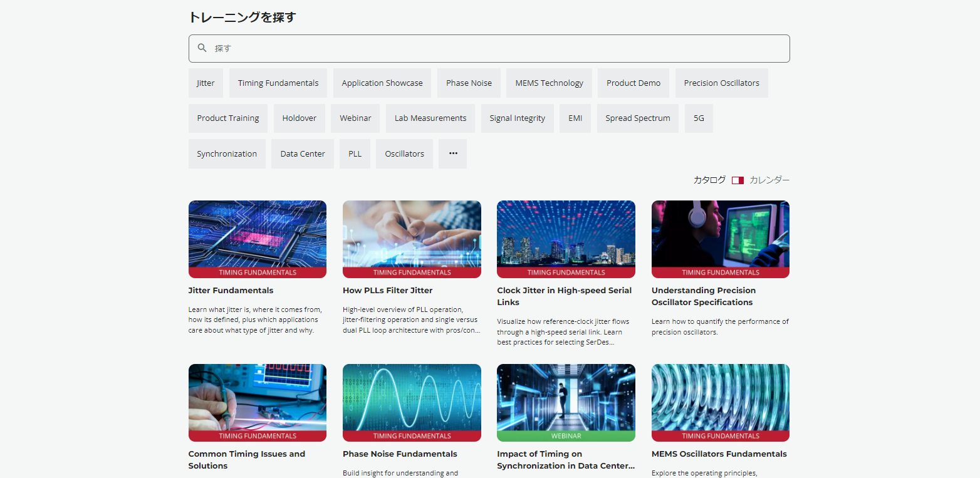Open How PLLs Filter Jitter thumbnail
This screenshot has height=478, width=980.
pos(412,235)
